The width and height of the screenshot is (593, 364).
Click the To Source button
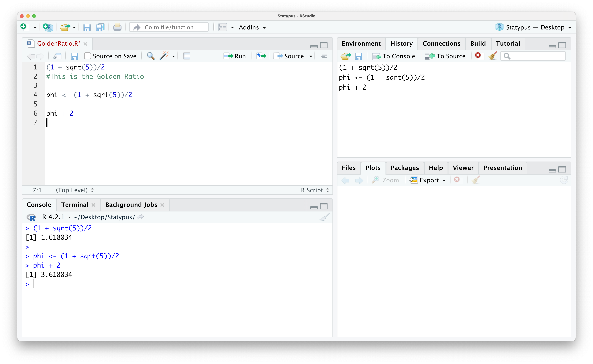coord(445,56)
